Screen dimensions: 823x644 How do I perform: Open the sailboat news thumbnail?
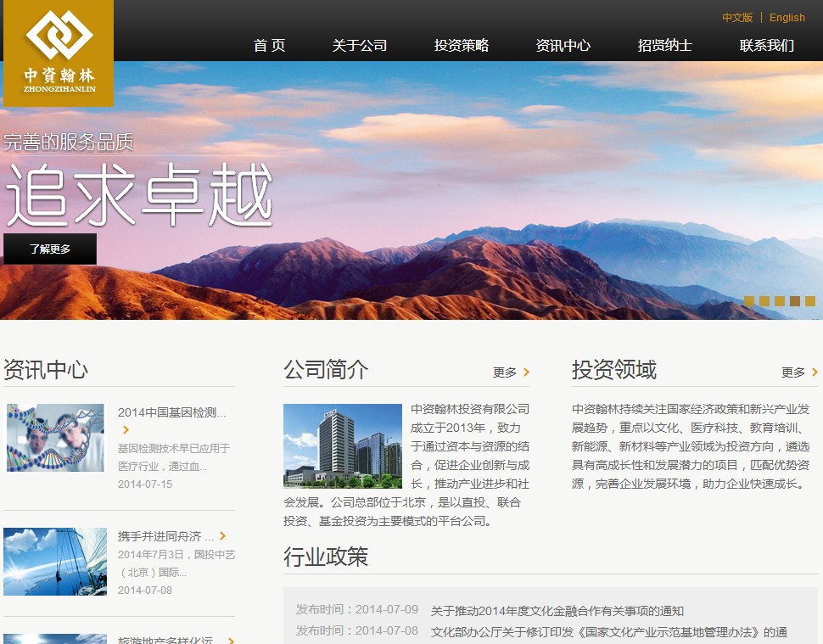pos(55,562)
